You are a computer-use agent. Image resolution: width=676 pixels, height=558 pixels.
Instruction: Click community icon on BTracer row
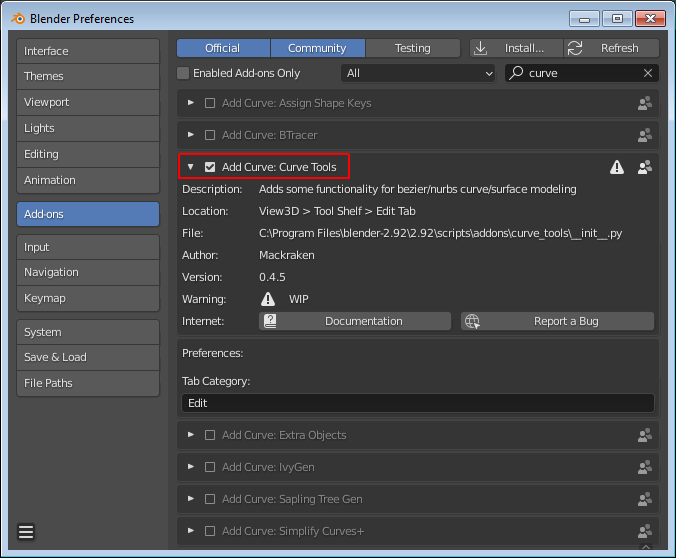(645, 135)
